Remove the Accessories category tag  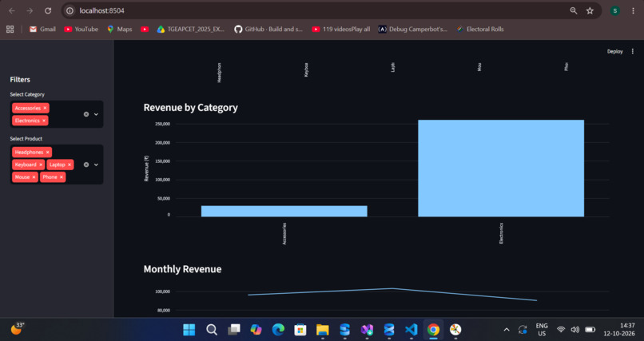tap(45, 109)
